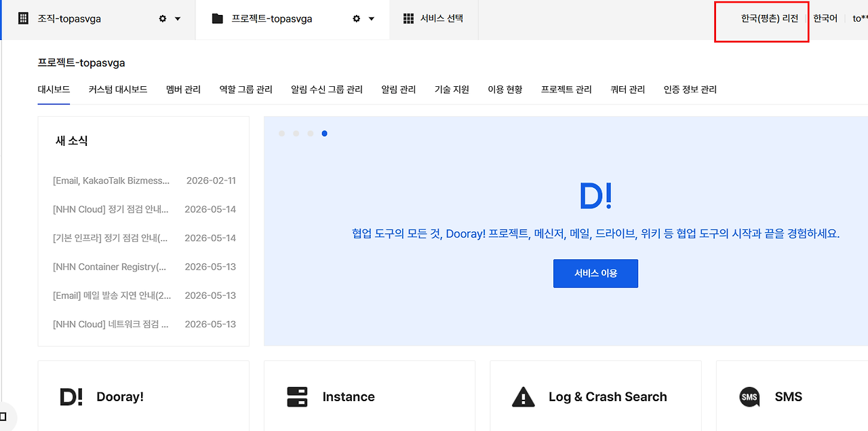
Task: Open news [기본 인프라] 정기 점검 안내
Action: click(110, 238)
